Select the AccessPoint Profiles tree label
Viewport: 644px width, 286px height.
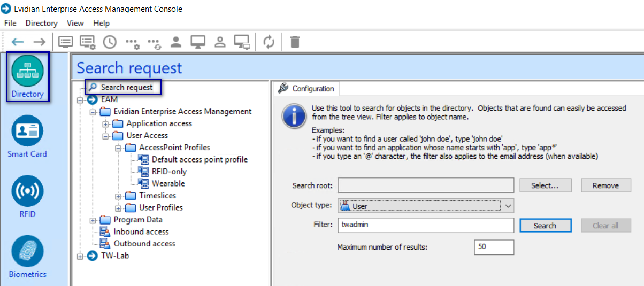(x=175, y=148)
